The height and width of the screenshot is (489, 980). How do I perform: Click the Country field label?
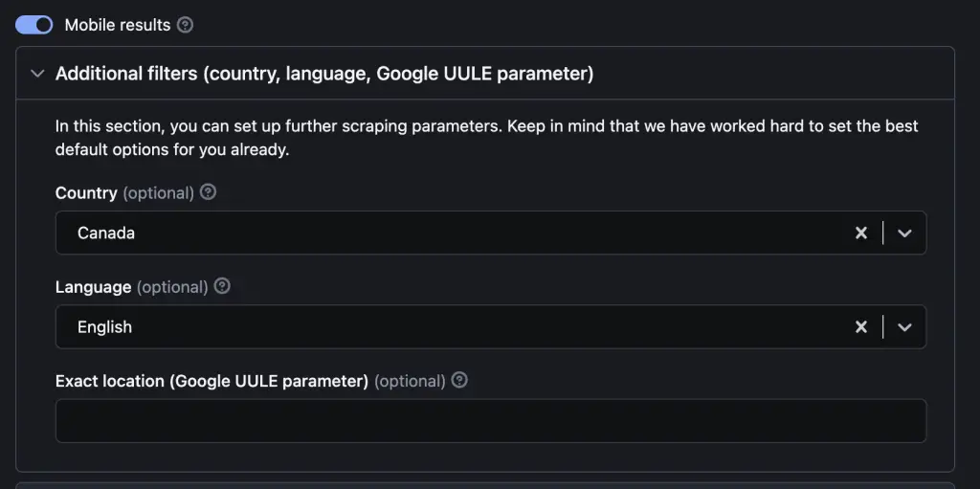tap(86, 192)
